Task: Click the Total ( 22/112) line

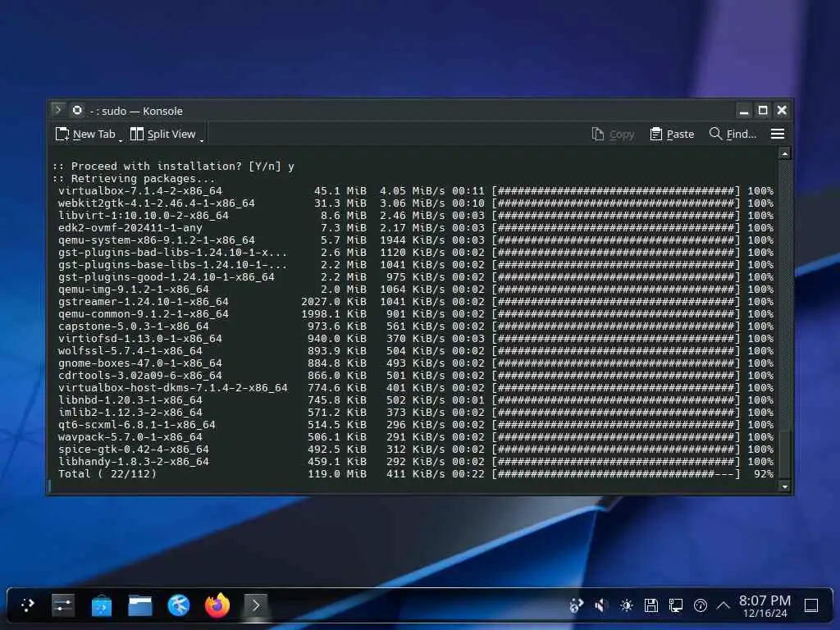Action: [x=415, y=474]
